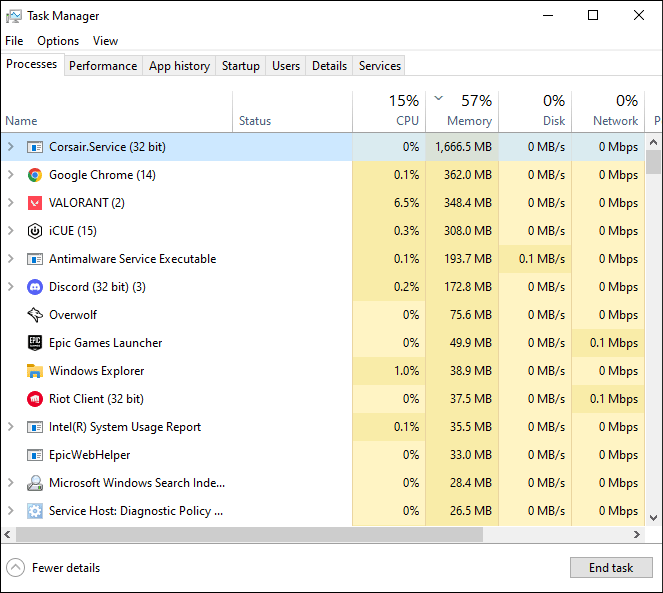
Task: Switch to the Users tab
Action: click(x=286, y=66)
